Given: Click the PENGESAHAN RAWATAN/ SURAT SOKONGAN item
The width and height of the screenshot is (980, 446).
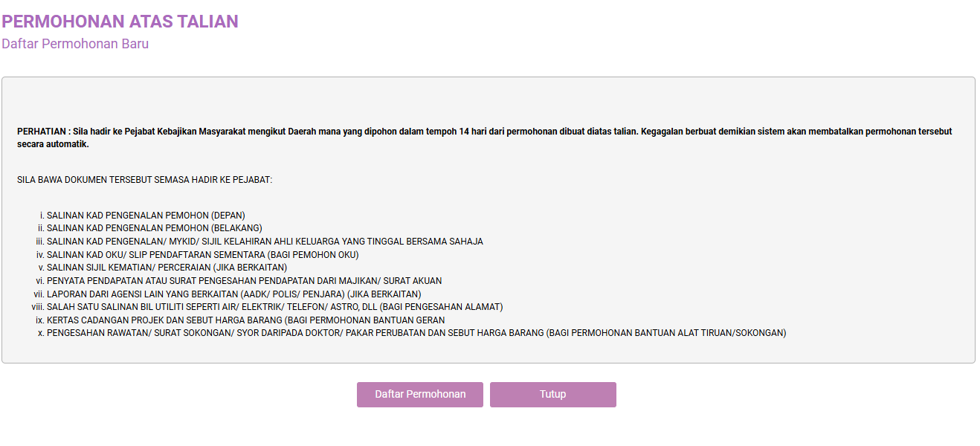Looking at the screenshot, I should click(x=416, y=333).
